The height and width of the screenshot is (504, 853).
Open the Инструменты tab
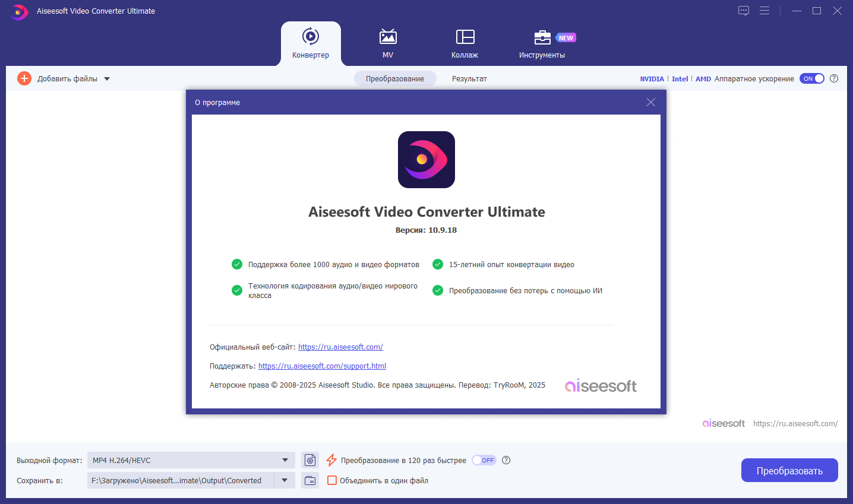(542, 43)
